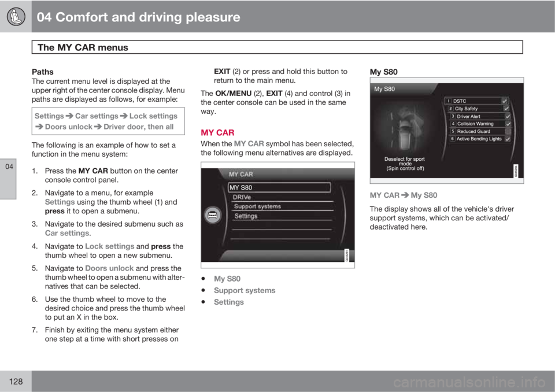Viewport: 555px width, 392px height.
Task: Click the number 1 badge beside DSTC
Action: pos(449,101)
